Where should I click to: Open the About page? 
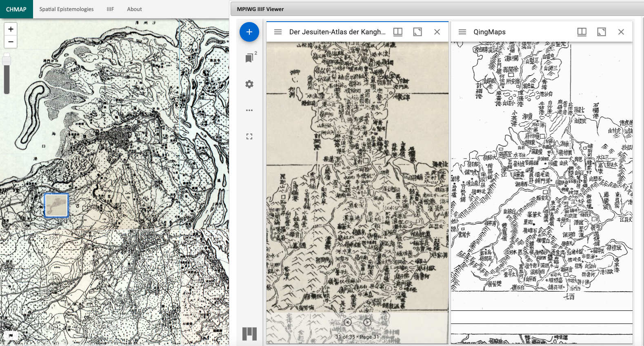[134, 9]
